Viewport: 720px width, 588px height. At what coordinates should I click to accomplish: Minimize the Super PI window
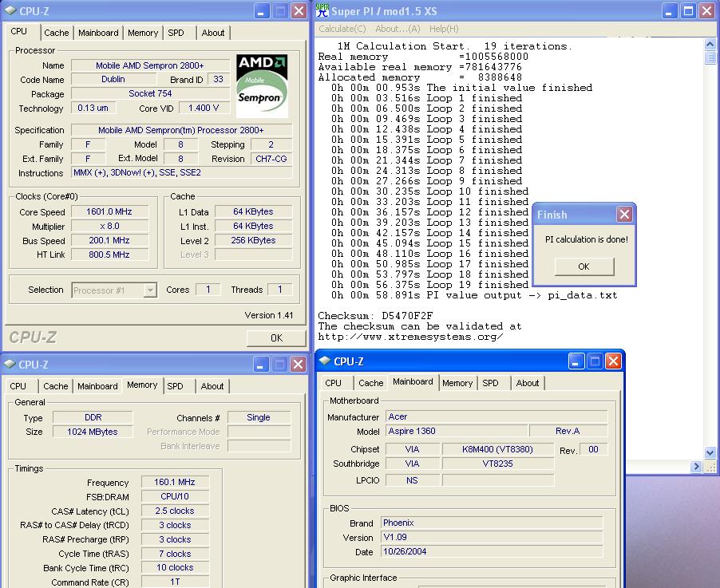[669, 10]
